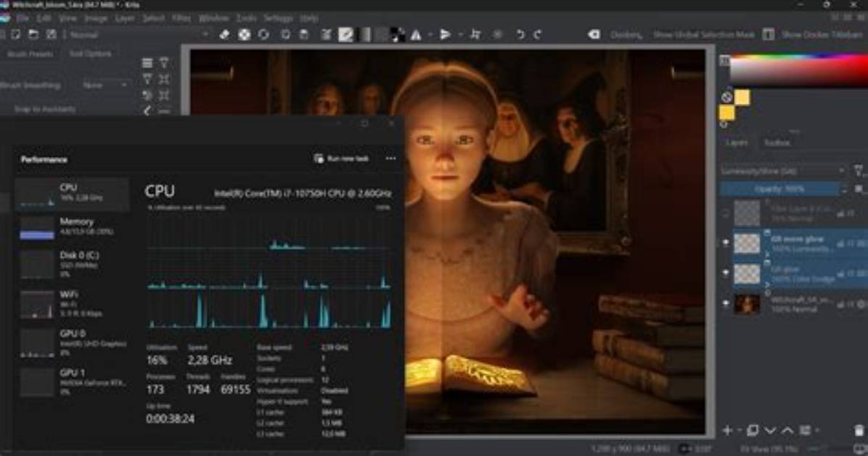Click the horizontal mirror tool icon
This screenshot has height=456, width=868.
416,35
